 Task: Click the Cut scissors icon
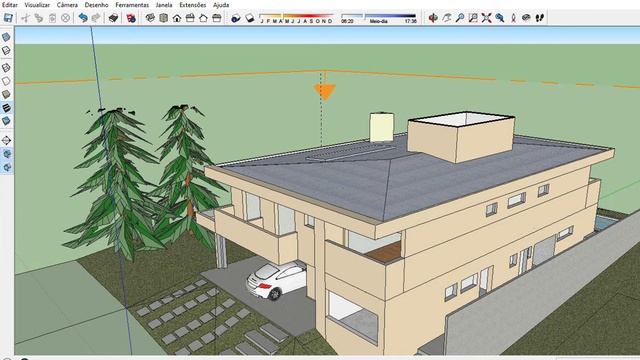tap(26, 18)
